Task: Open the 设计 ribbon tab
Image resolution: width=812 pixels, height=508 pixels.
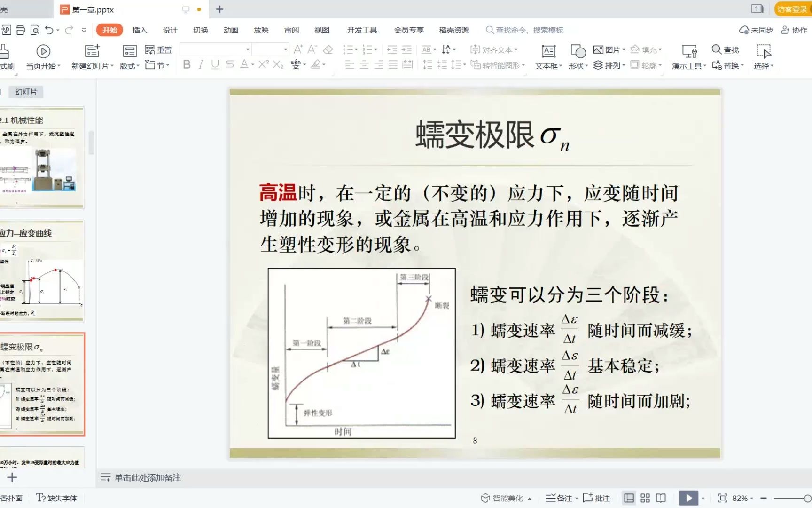Action: pos(170,30)
